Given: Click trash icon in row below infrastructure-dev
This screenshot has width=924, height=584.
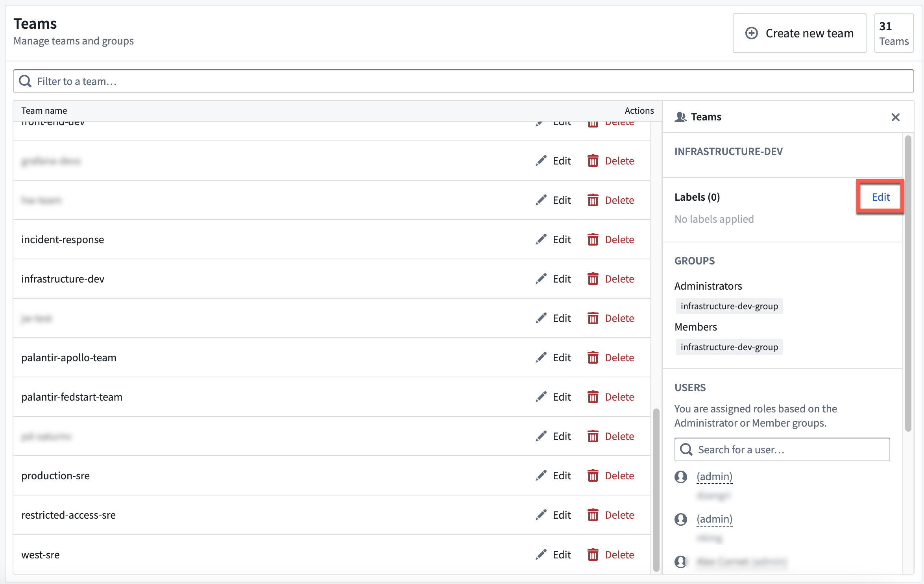Looking at the screenshot, I should (x=593, y=318).
